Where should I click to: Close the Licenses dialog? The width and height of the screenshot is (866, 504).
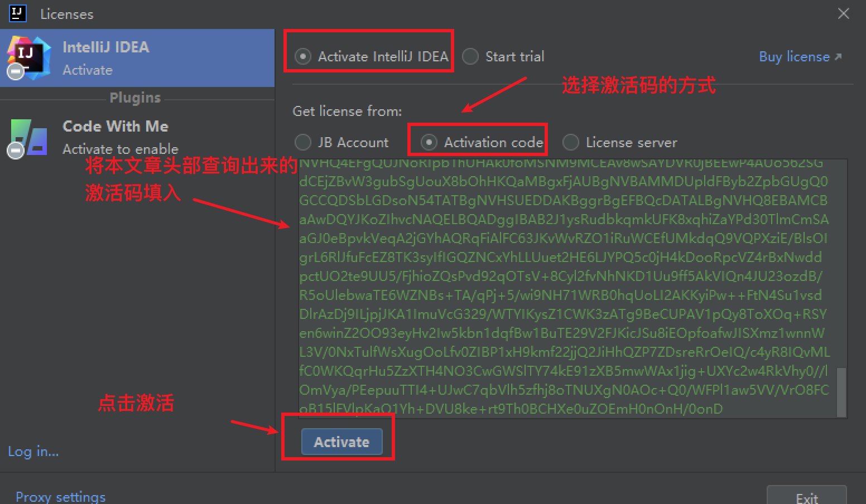[x=844, y=13]
